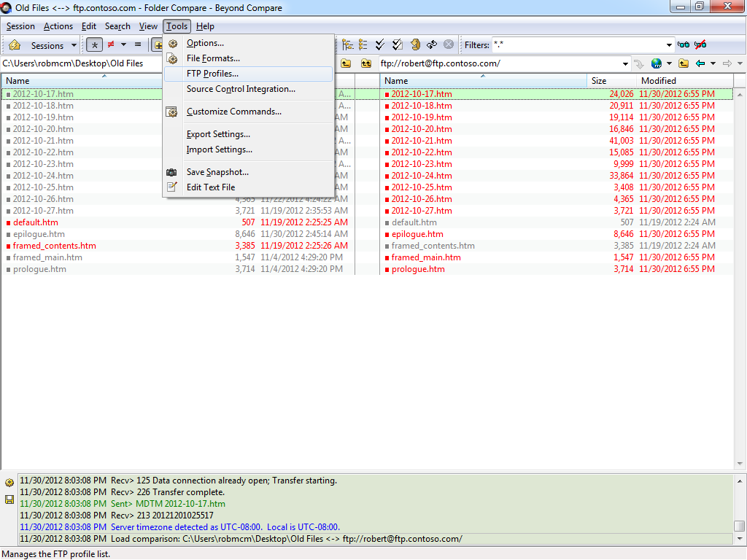Click the glasses Peek filter icon
The image size is (747, 560).
click(x=684, y=44)
